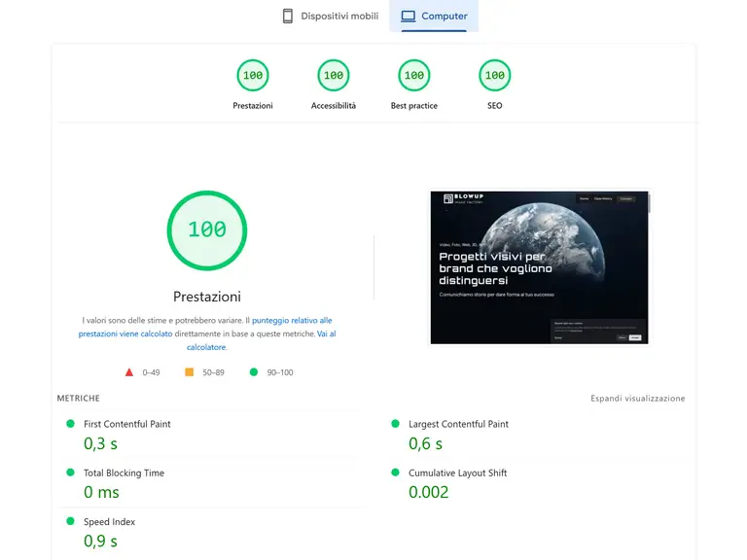Screen dimensions: 747x560
Task: Click the SEO label
Action: [x=494, y=106]
